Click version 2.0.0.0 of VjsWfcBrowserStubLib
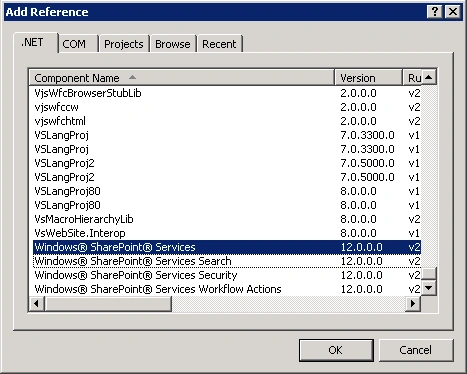The image size is (467, 374). click(x=358, y=93)
